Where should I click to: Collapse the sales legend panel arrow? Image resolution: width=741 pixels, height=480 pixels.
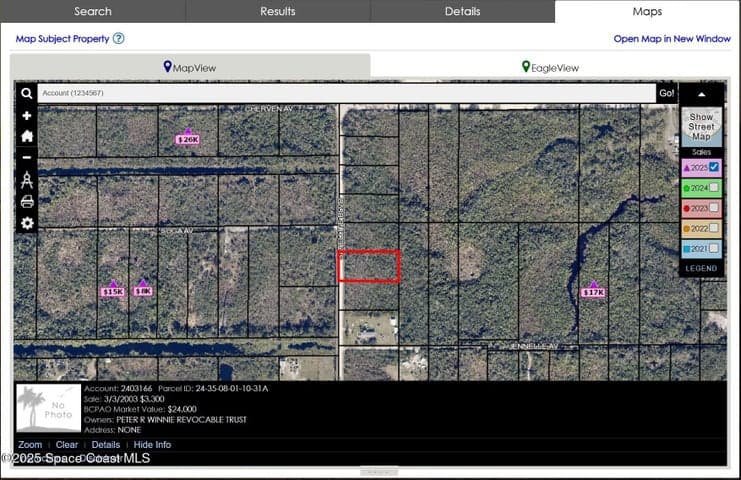pos(701,94)
